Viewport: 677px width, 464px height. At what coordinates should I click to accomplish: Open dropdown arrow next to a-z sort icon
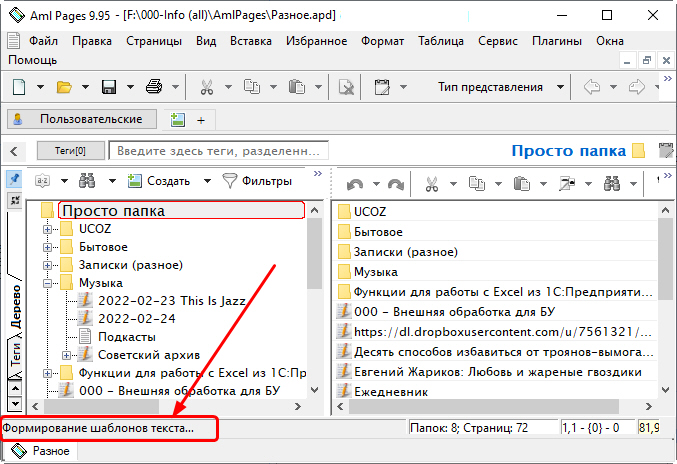pos(64,181)
